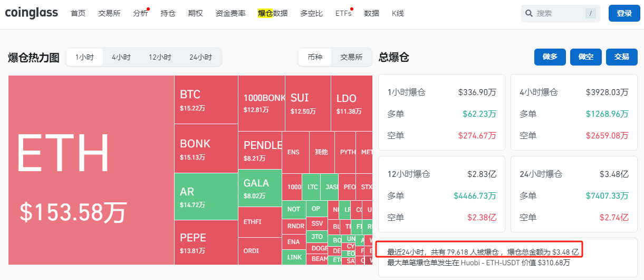Click the SSV heatmap tile
This screenshot has width=644, height=280.
click(316, 224)
